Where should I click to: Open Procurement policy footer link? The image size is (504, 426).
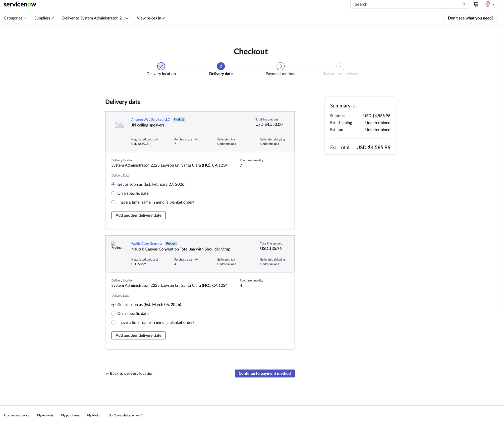[x=16, y=415]
